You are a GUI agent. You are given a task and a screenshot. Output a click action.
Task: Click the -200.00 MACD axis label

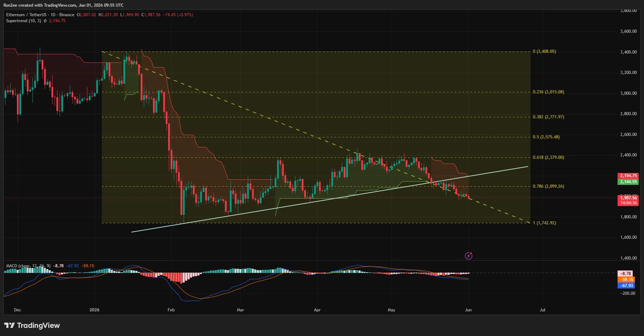[x=627, y=293]
